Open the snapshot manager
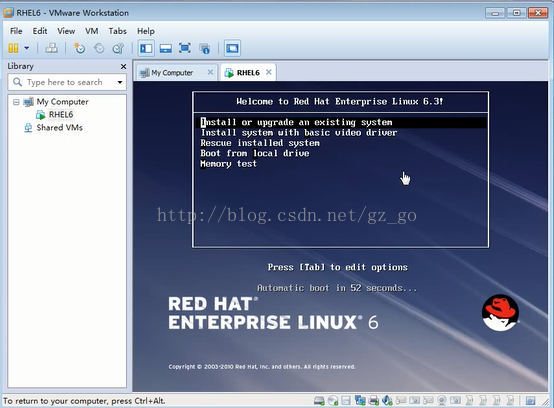The image size is (554, 408). click(118, 48)
